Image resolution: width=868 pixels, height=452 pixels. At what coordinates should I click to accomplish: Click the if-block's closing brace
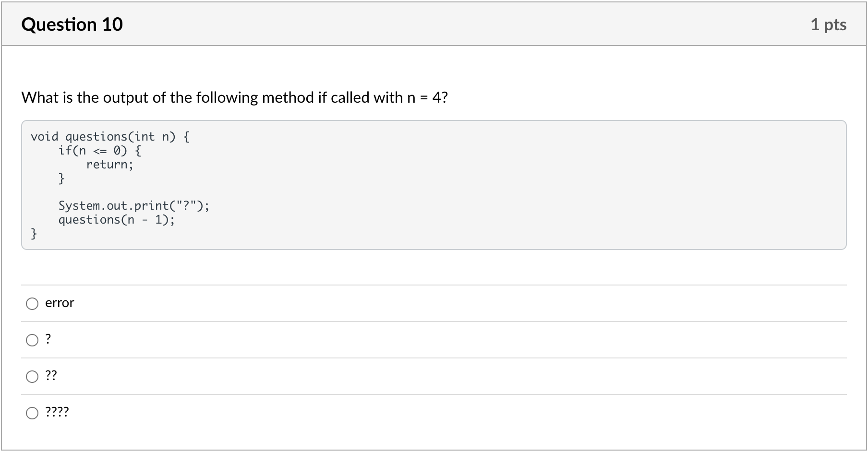[x=61, y=178]
